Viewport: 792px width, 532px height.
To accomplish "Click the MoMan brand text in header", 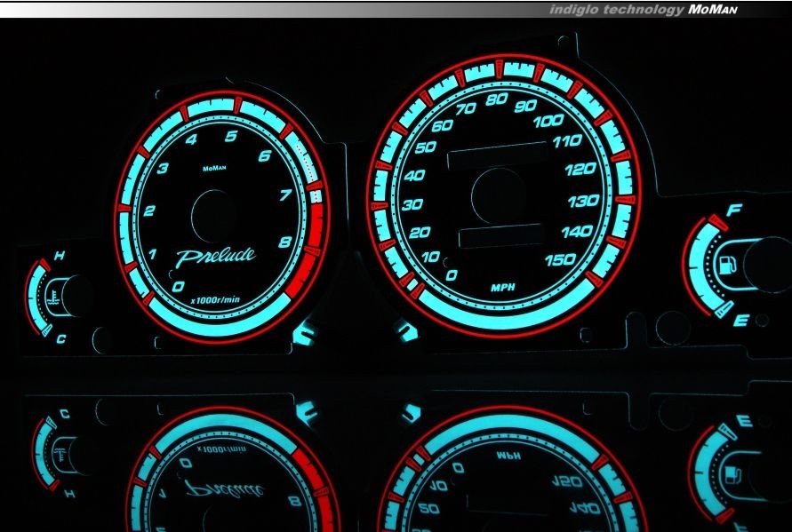I will (x=713, y=9).
